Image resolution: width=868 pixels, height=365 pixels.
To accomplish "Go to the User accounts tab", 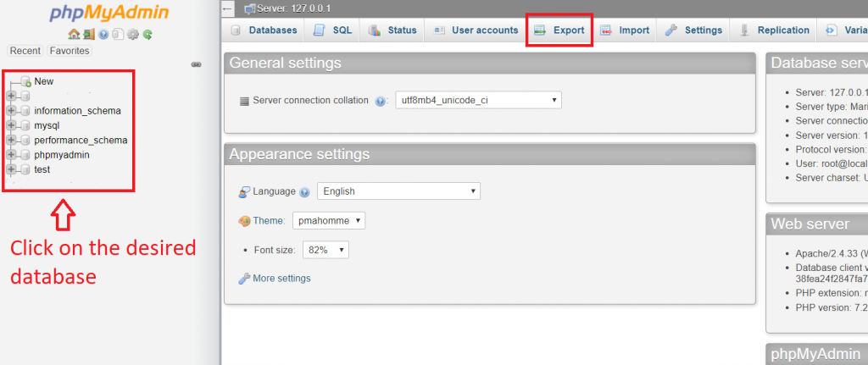I will point(476,30).
